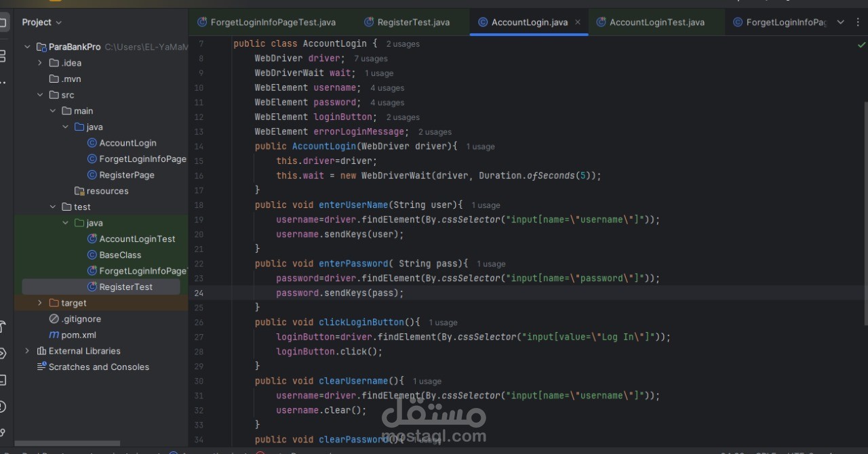Switch to AccountLoginTest.java tab
Image resolution: width=868 pixels, height=454 pixels.
tap(650, 22)
